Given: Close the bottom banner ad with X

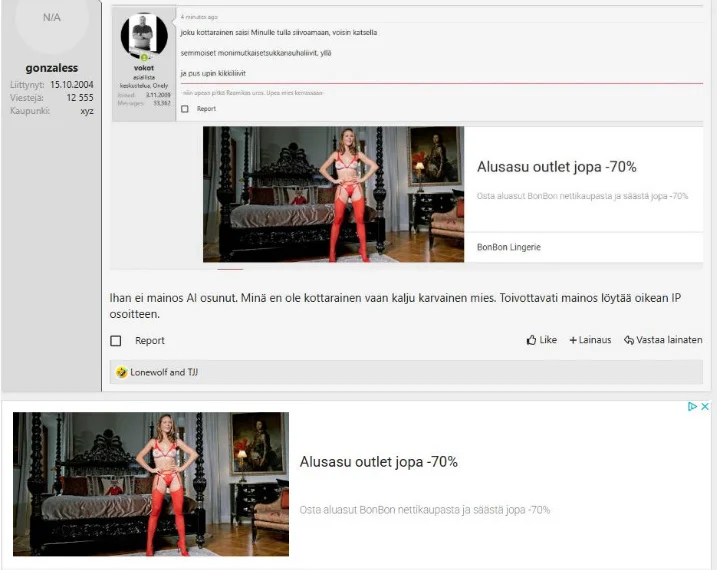Looking at the screenshot, I should point(705,407).
